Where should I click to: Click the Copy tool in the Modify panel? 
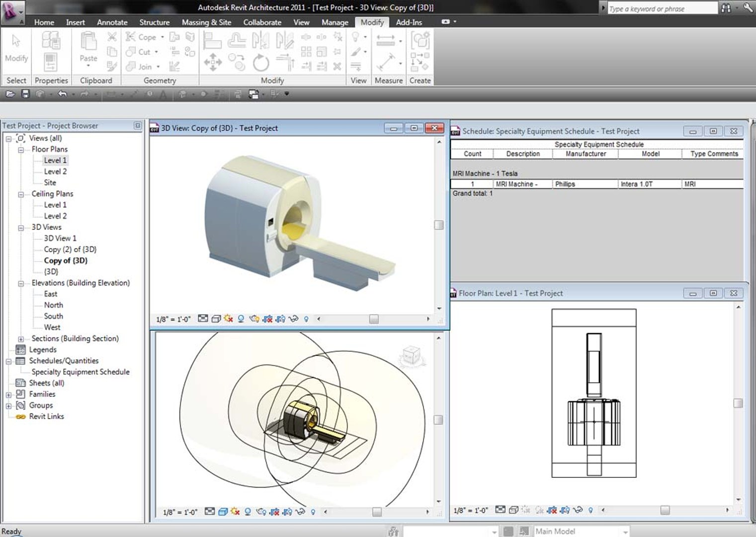[237, 63]
